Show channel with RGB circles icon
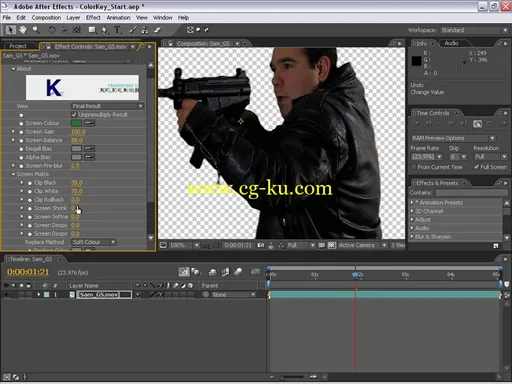 click(281, 245)
